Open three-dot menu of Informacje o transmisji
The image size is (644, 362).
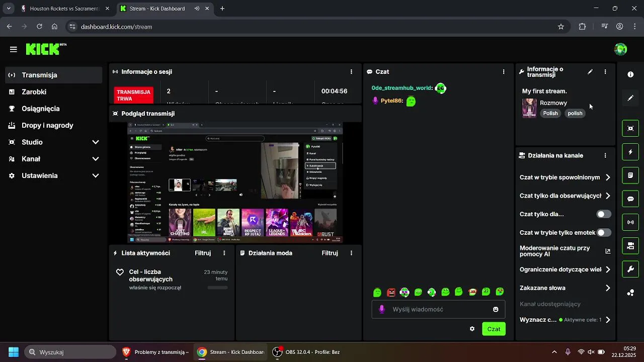605,72
